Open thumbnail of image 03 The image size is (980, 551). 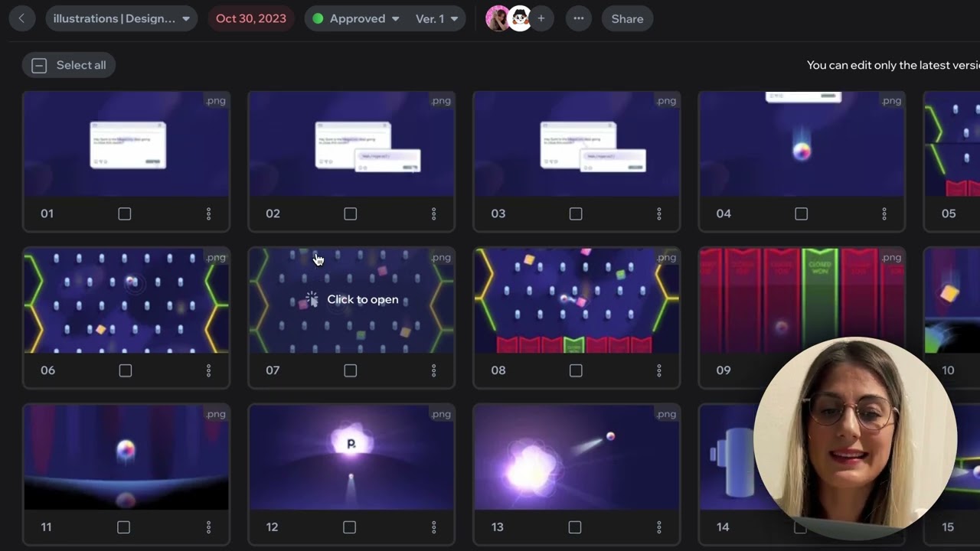coord(577,145)
